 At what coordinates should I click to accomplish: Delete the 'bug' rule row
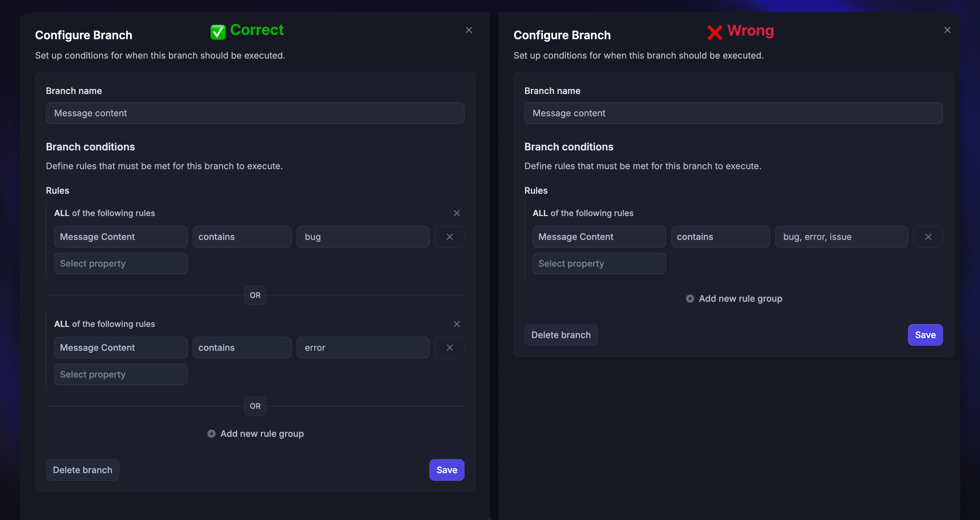(450, 237)
